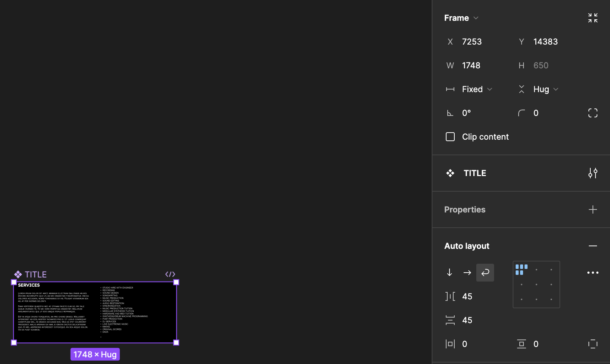Click the rotation angle icon

pos(450,113)
